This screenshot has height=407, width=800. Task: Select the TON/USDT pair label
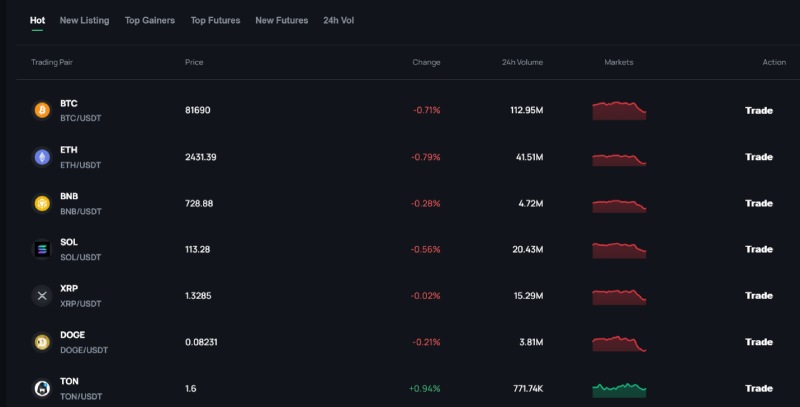(81, 397)
